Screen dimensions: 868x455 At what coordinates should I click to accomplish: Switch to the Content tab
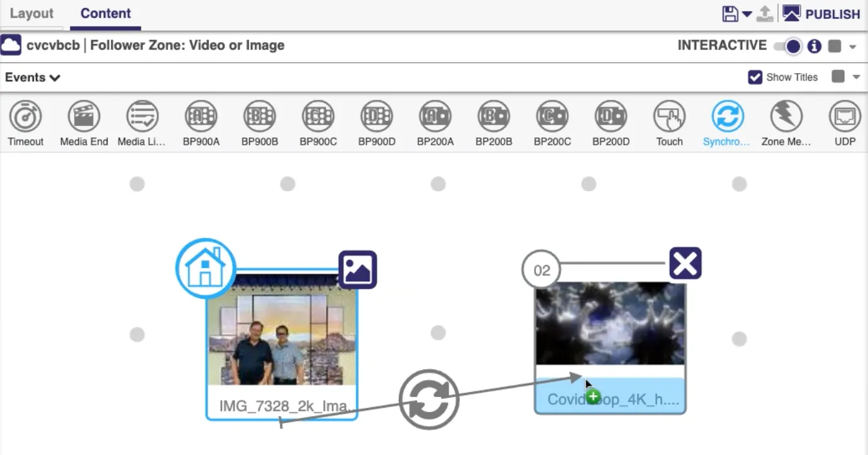click(x=106, y=13)
